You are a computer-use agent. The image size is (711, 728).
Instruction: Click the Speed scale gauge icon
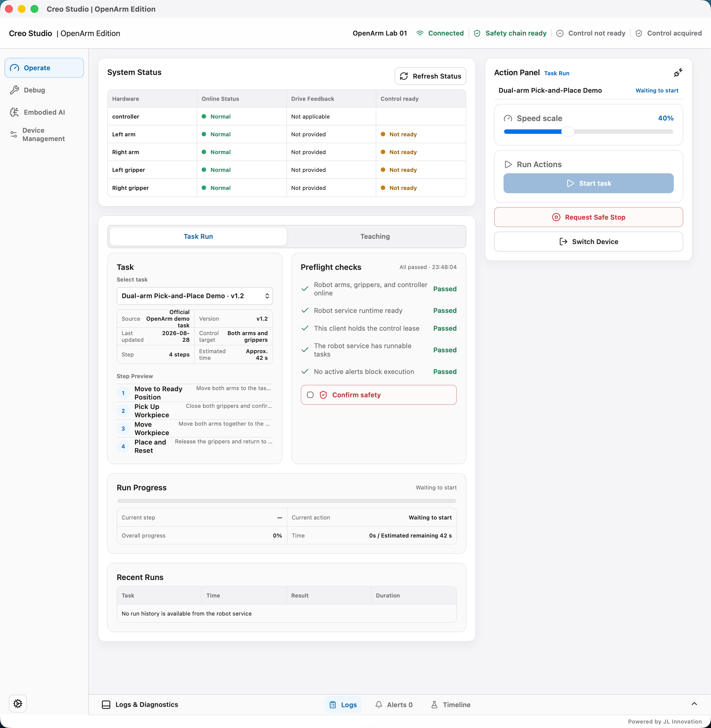pyautogui.click(x=508, y=118)
